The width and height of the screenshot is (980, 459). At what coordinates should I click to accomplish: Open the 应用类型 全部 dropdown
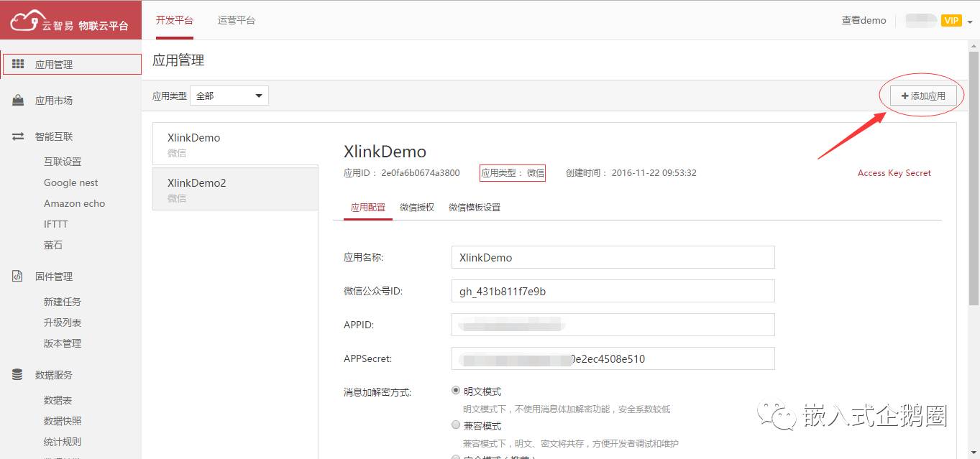[x=229, y=96]
